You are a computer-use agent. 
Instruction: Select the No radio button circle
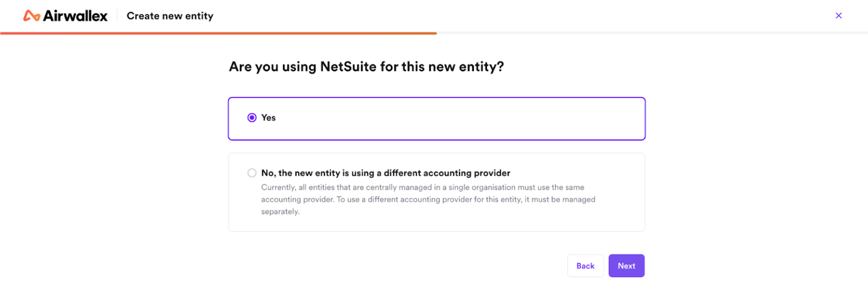[252, 173]
